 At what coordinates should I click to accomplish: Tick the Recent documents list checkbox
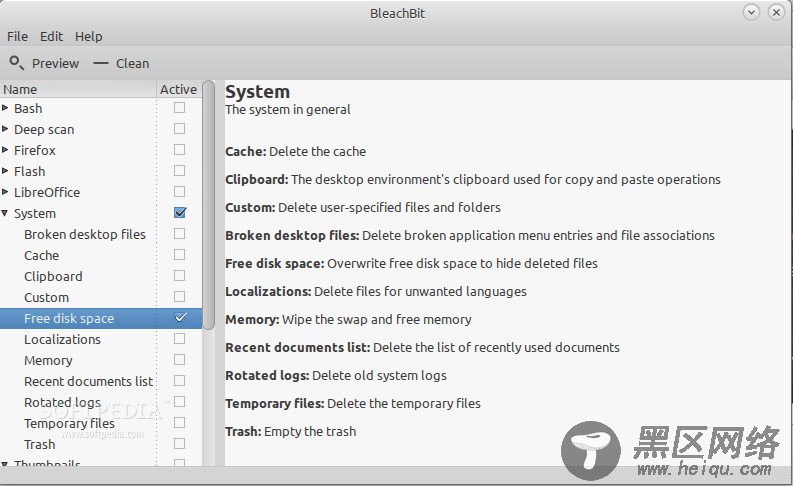coord(180,381)
